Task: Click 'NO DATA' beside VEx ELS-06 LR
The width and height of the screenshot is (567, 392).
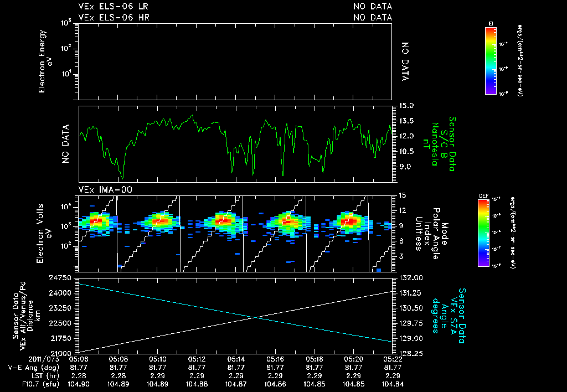Action: click(x=373, y=7)
